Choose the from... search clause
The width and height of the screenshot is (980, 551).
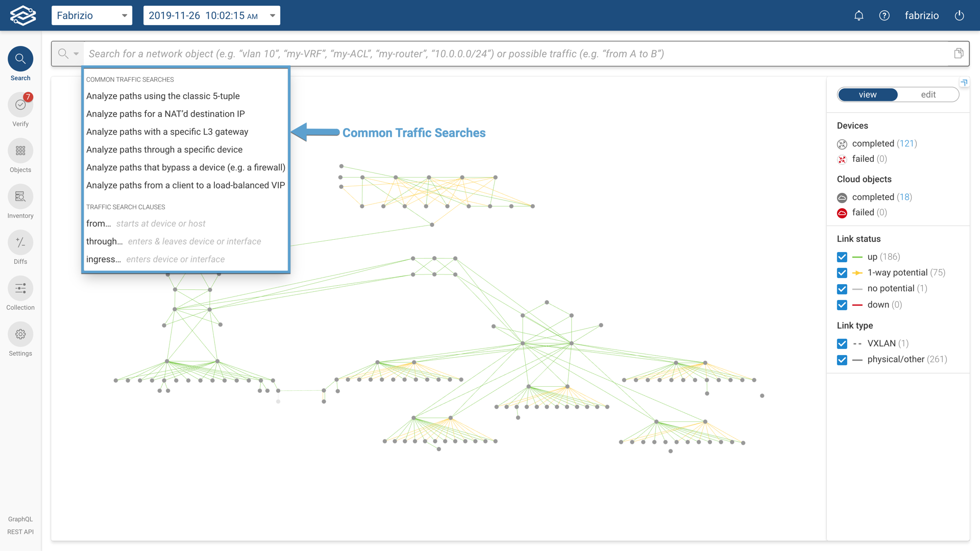pyautogui.click(x=186, y=223)
